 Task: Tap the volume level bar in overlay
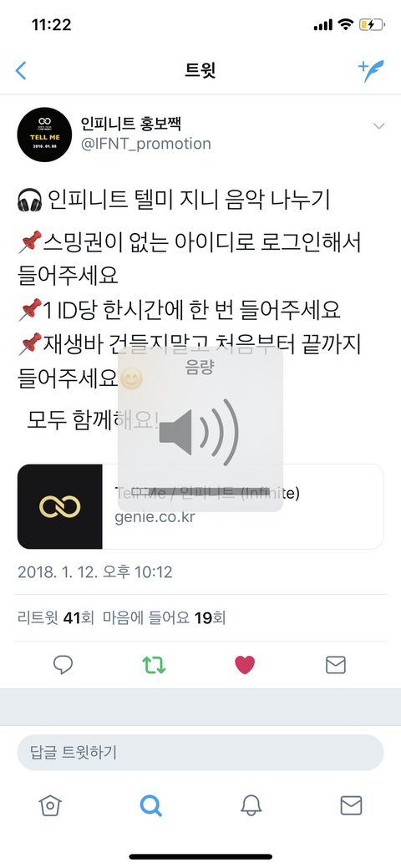[x=200, y=491]
